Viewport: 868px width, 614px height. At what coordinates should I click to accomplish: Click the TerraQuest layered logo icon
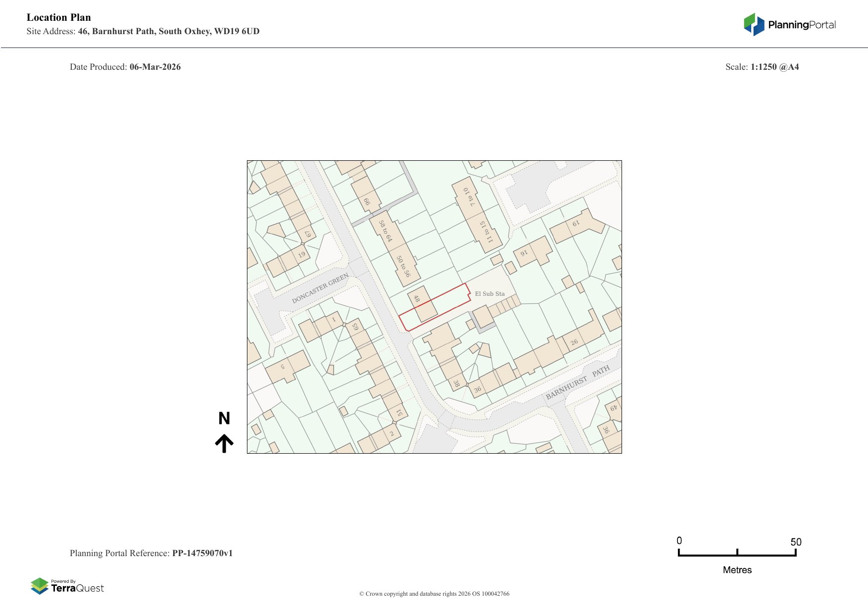point(40,586)
